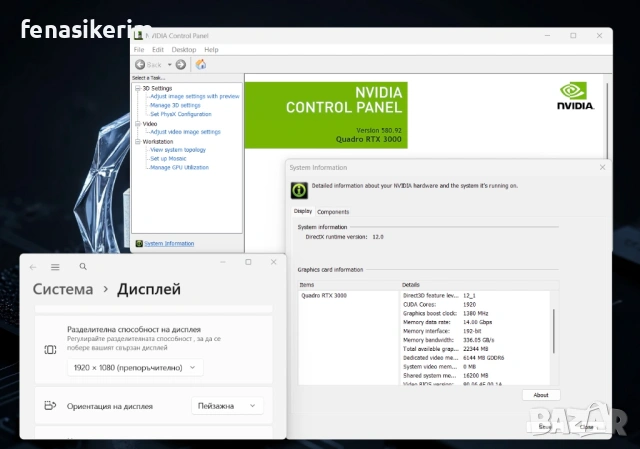The height and width of the screenshot is (449, 640).
Task: Select Quadro RTX 3000 in Items list
Action: click(324, 296)
